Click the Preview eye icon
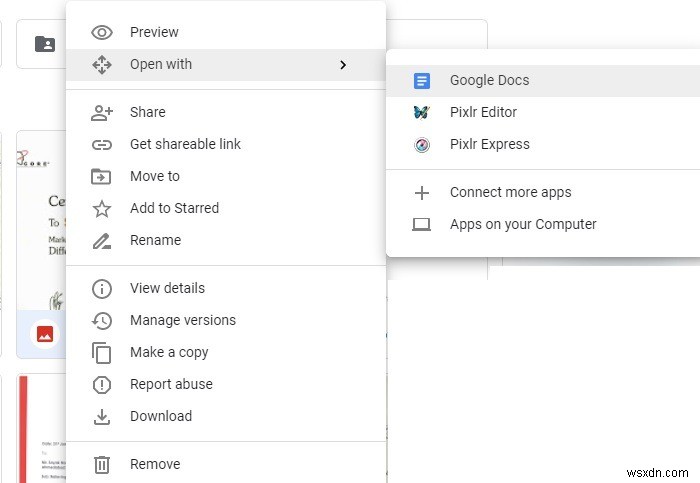The height and width of the screenshot is (483, 700). click(102, 33)
